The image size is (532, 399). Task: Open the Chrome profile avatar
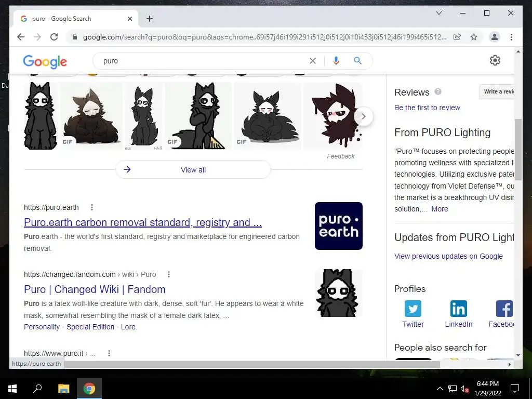pyautogui.click(x=495, y=37)
